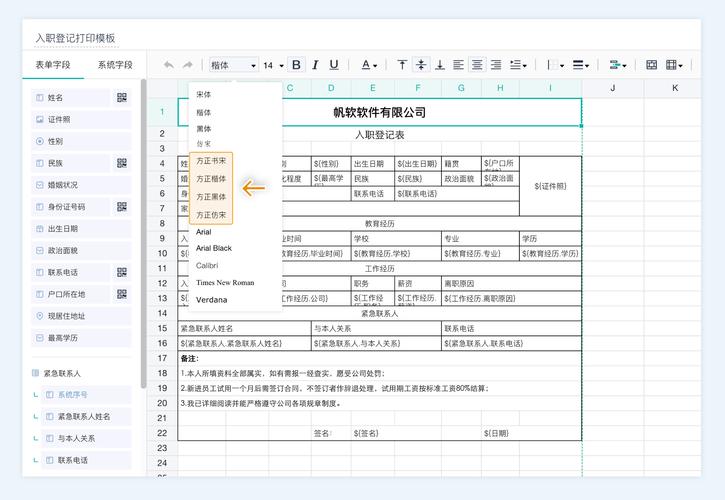Choose 方正仿宋 font
725x500 pixels.
tap(211, 215)
